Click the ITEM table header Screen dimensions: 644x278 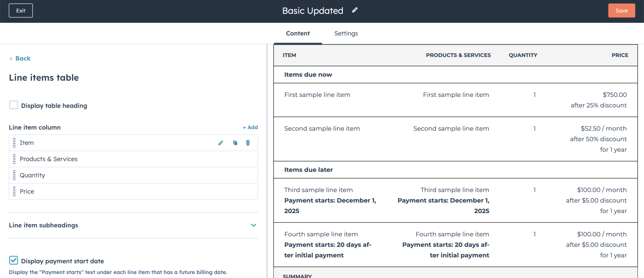click(289, 55)
